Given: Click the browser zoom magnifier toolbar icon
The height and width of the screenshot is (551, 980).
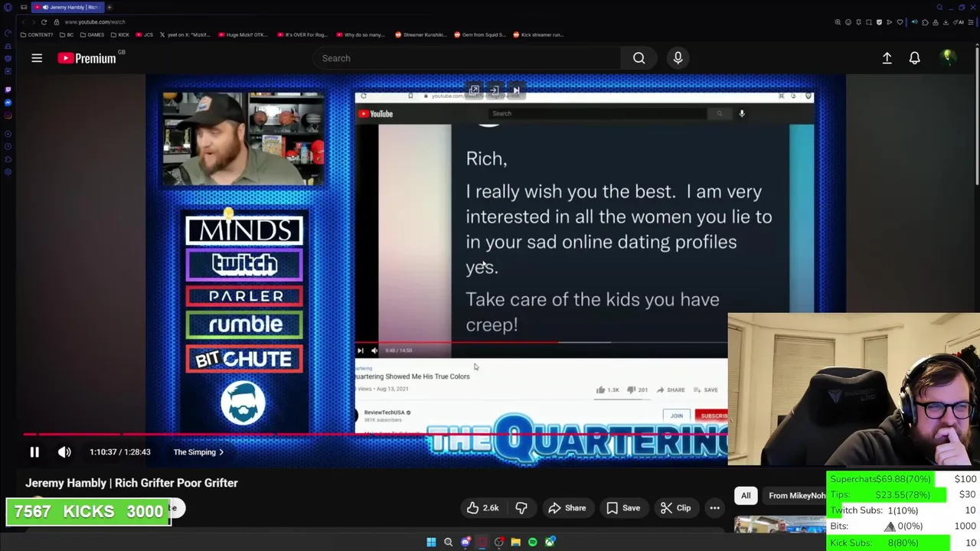Looking at the screenshot, I should click(838, 22).
